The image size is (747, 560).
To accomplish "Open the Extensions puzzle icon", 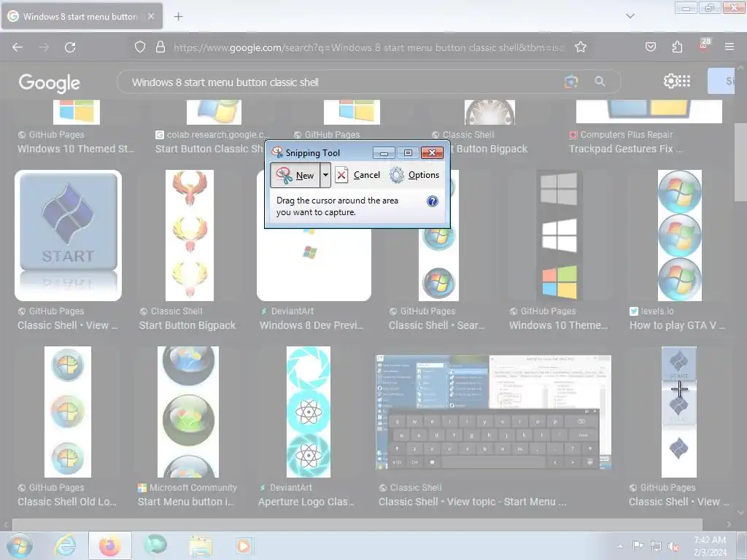I will pos(677,47).
